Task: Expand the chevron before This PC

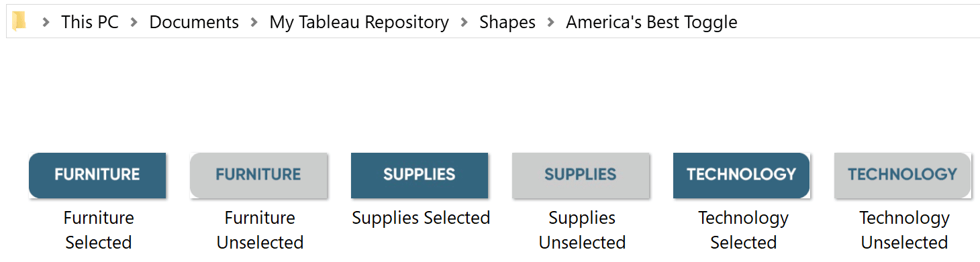Action: click(x=46, y=22)
